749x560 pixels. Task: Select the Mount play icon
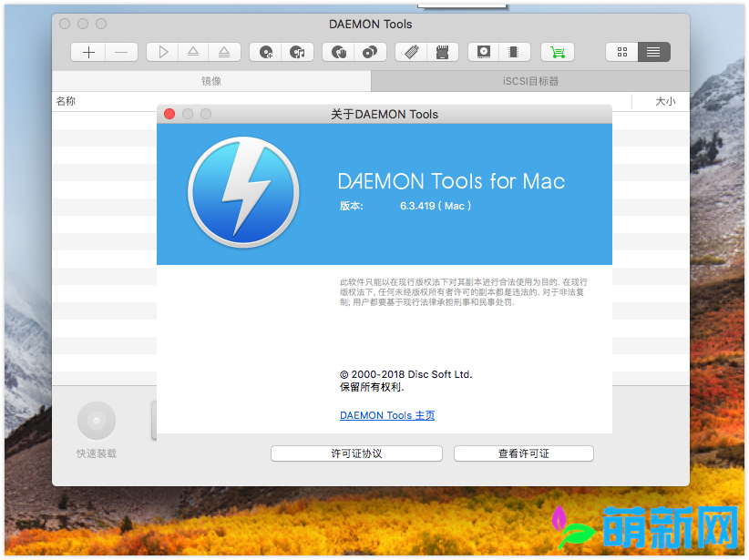click(x=162, y=52)
